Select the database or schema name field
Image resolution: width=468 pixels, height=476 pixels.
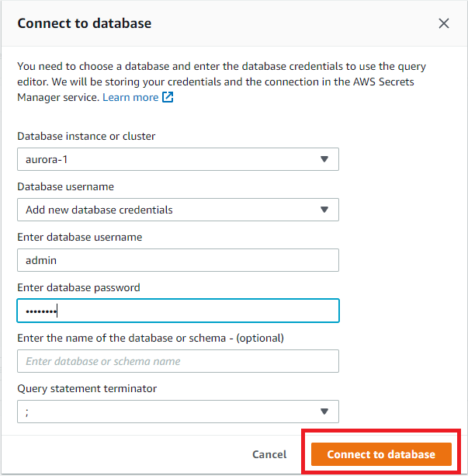tap(178, 361)
